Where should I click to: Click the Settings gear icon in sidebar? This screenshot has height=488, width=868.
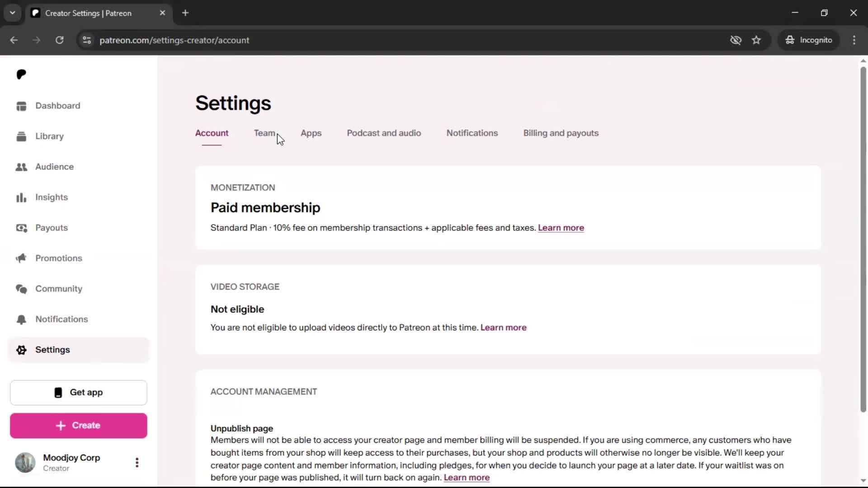pos(21,350)
